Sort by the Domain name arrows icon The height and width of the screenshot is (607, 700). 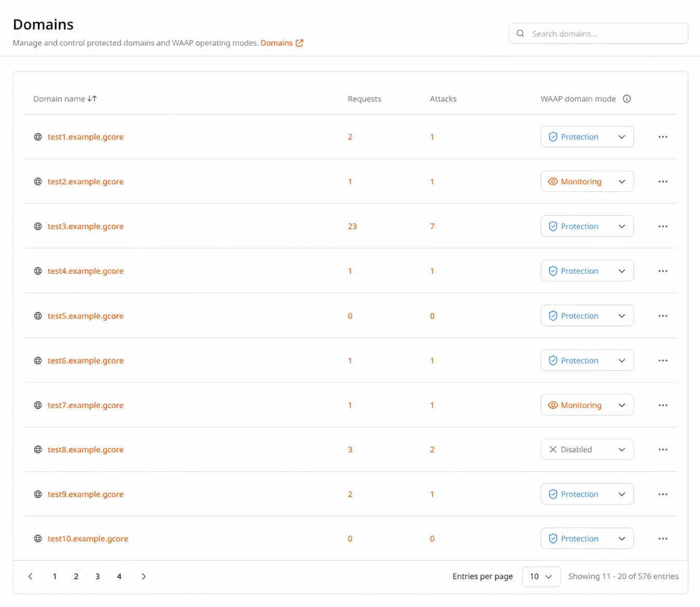pos(92,99)
